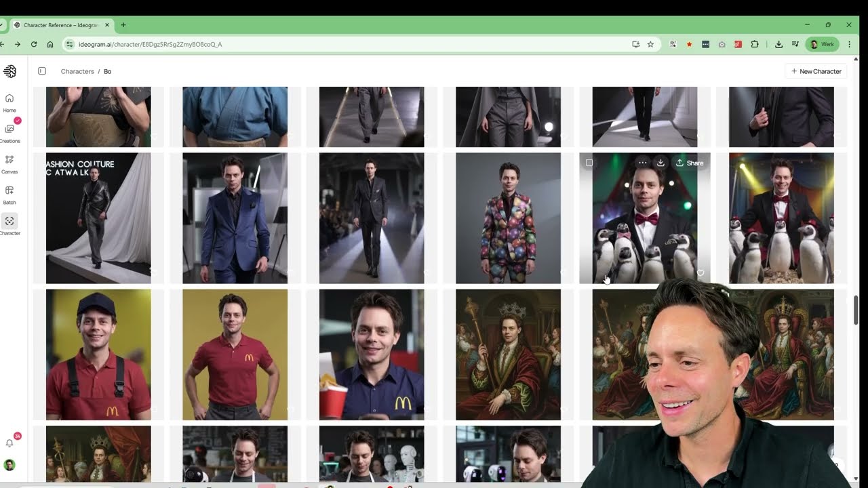The height and width of the screenshot is (488, 868).
Task: Open the penguins image with yellow stage lights
Action: [781, 218]
